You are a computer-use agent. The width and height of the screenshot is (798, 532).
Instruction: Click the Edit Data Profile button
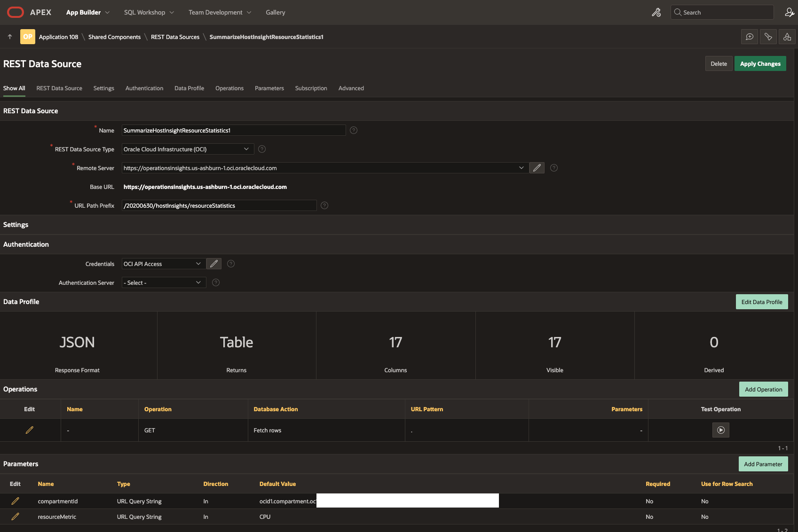(762, 302)
